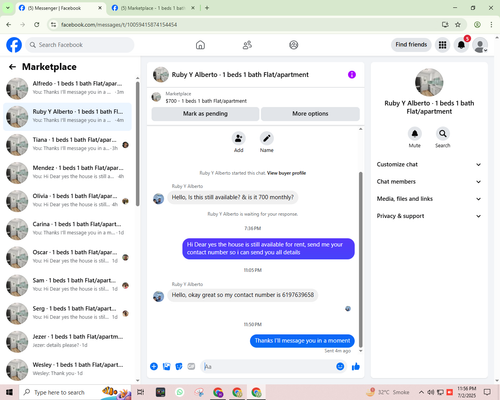Expand the Chat members section
This screenshot has height=400, width=500.
click(429, 182)
